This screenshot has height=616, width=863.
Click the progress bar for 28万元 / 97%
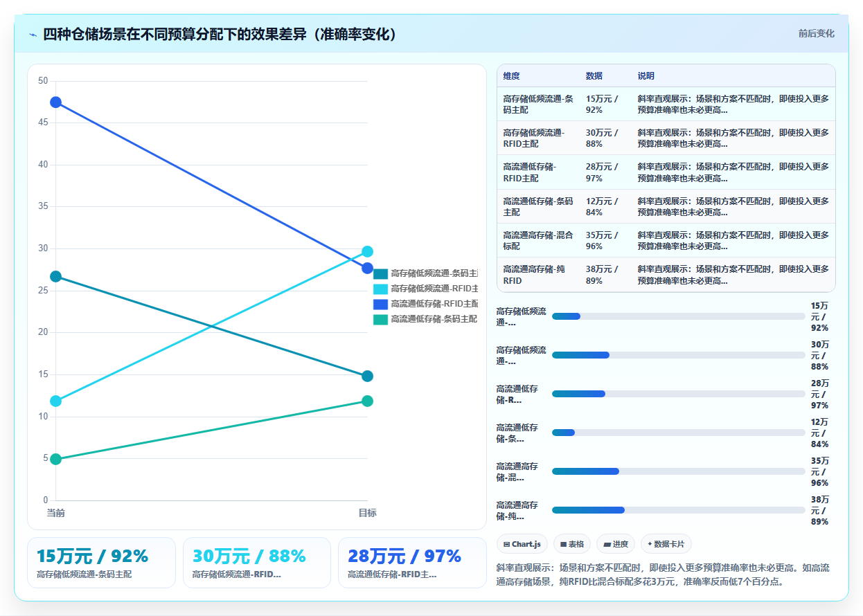pyautogui.click(x=678, y=394)
